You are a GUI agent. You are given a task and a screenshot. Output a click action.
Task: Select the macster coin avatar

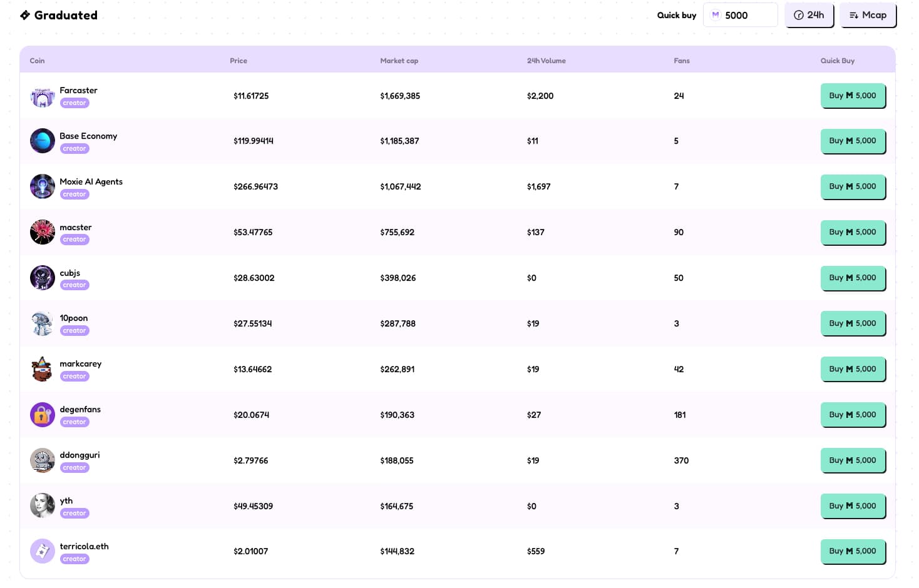click(43, 233)
